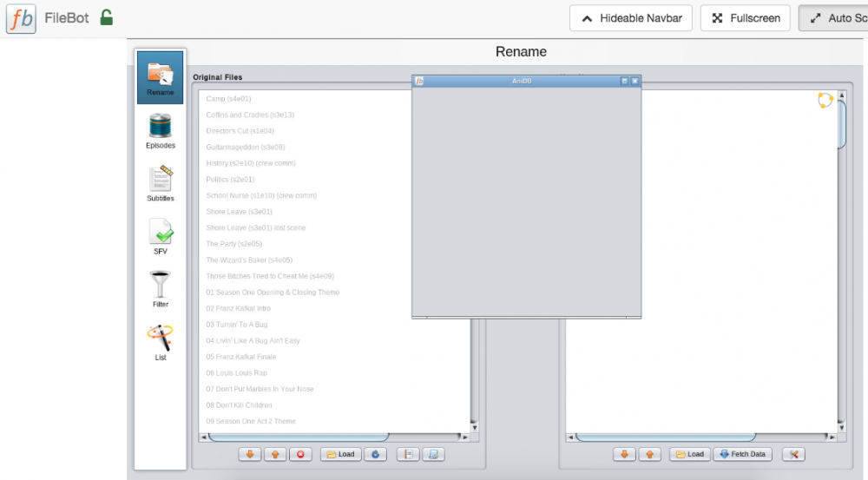Open the Episodes panel
868x480 pixels.
coord(160,131)
